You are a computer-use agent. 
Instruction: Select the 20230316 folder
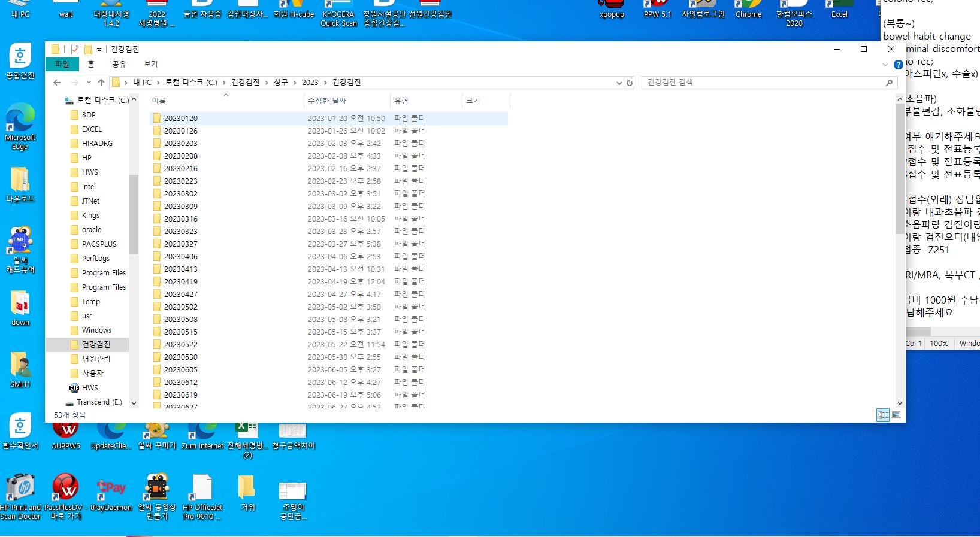point(181,219)
